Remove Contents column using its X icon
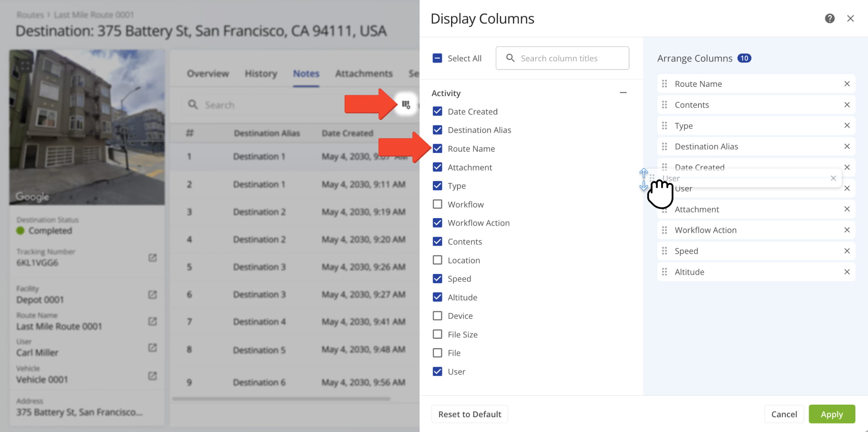The image size is (868, 432). point(846,105)
